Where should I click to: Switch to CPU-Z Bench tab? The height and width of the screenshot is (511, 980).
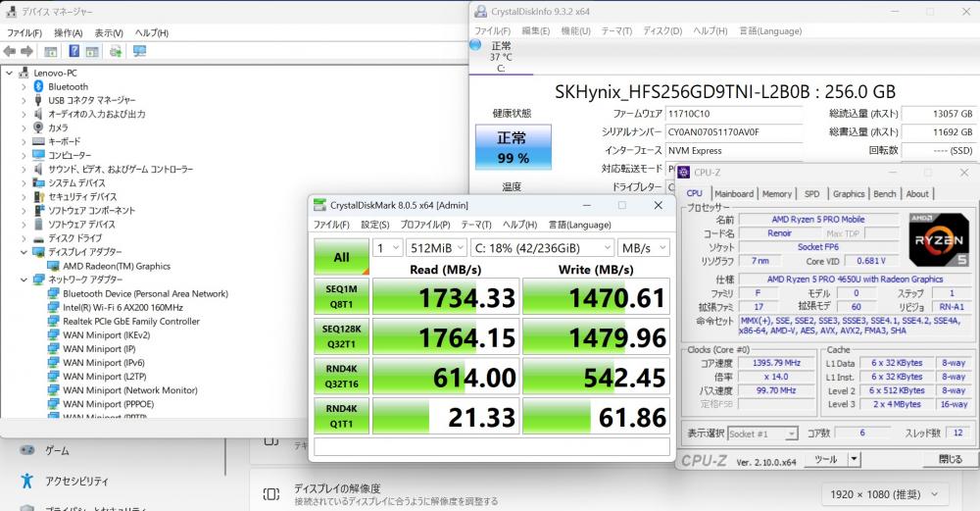884,194
